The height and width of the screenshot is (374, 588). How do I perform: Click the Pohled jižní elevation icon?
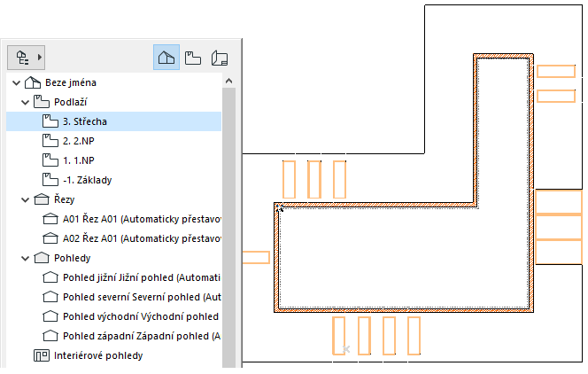pos(50,277)
